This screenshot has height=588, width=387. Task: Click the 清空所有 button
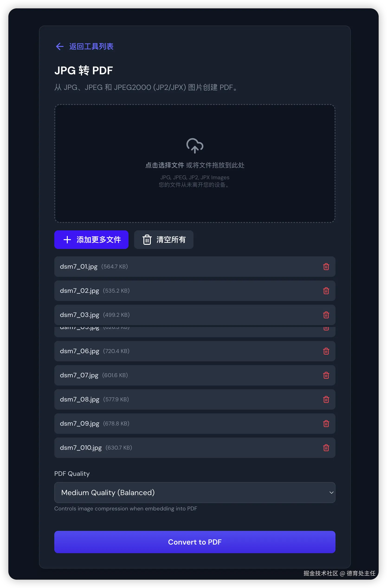click(164, 239)
